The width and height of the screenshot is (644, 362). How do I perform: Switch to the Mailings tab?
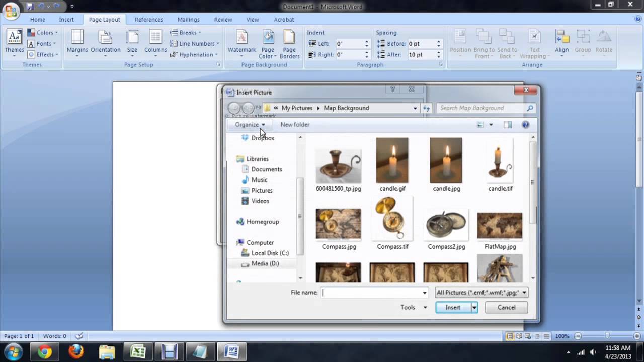(189, 20)
